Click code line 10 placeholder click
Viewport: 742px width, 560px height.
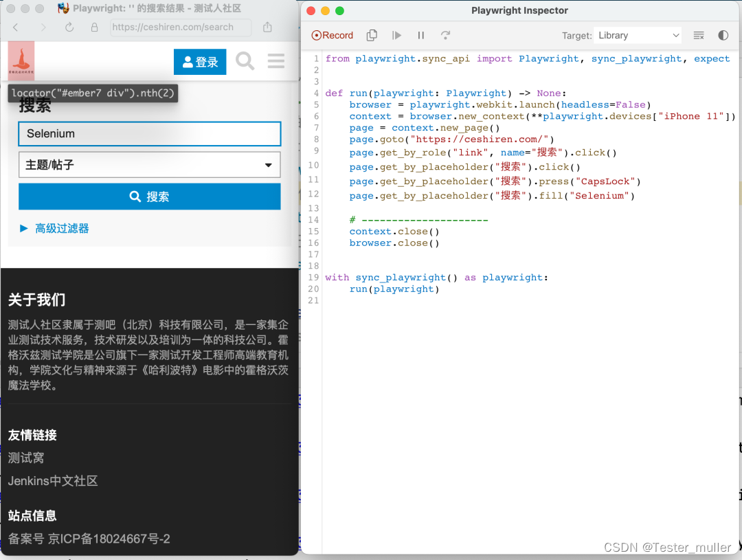point(464,167)
